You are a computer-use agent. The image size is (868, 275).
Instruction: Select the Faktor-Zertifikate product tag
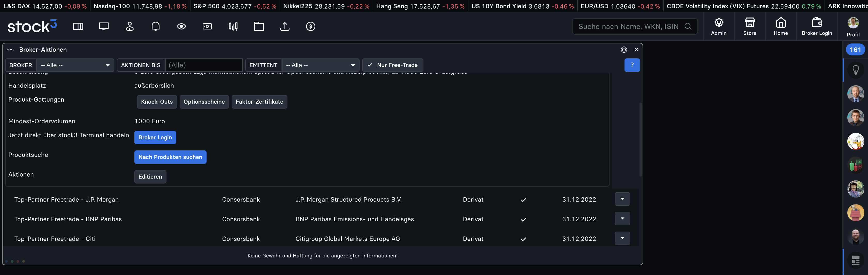click(x=259, y=102)
